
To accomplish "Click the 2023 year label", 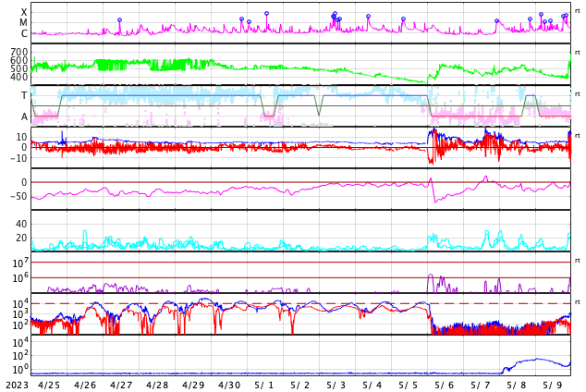I will click(17, 385).
